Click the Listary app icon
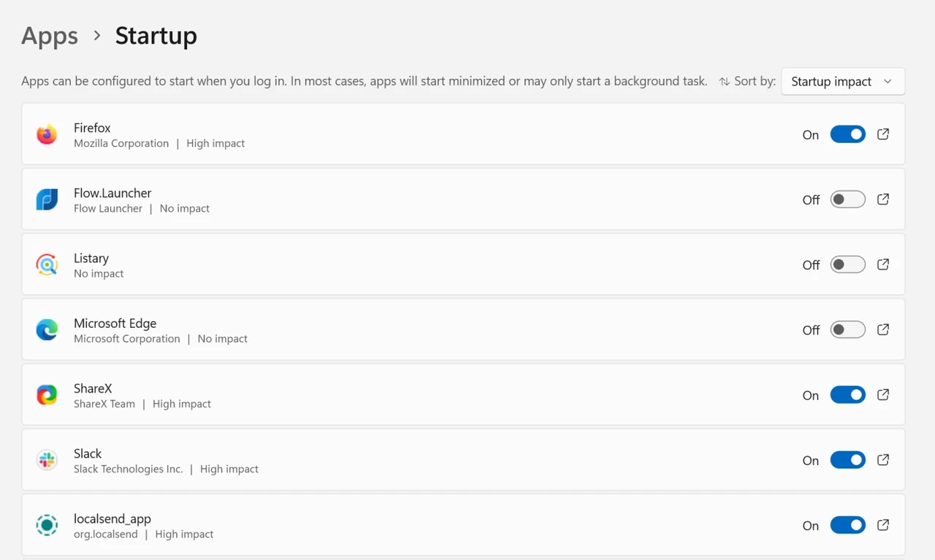Screen dimensions: 935x560 coord(47,264)
